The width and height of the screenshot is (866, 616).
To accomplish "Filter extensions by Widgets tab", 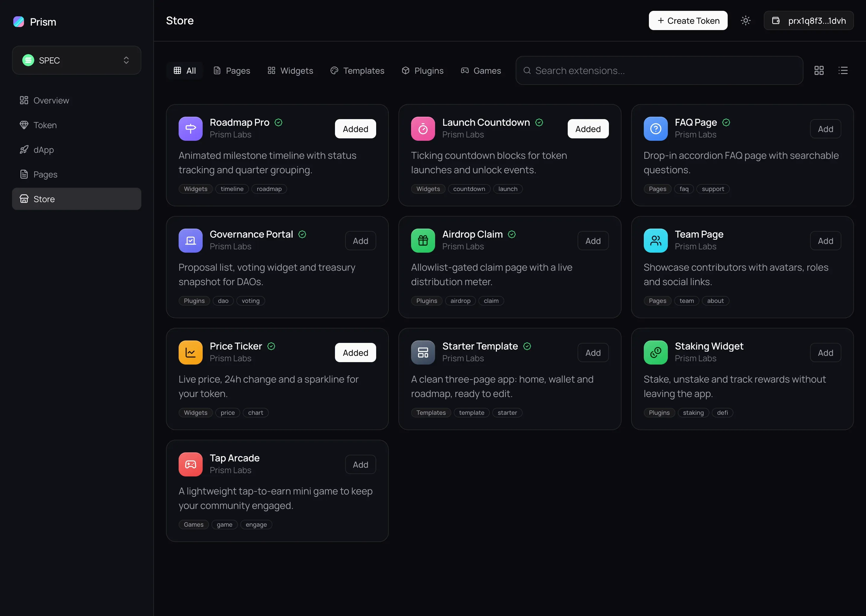I will coord(290,71).
